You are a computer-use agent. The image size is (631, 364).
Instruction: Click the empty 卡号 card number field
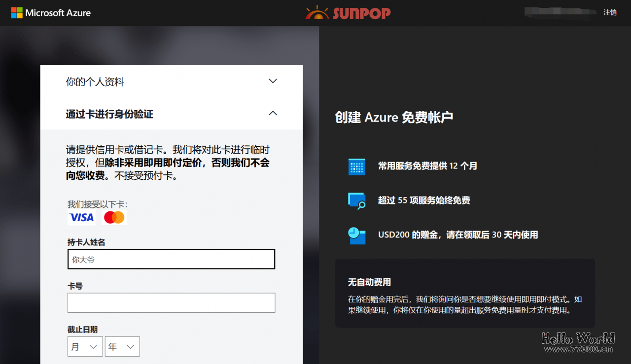tap(171, 302)
